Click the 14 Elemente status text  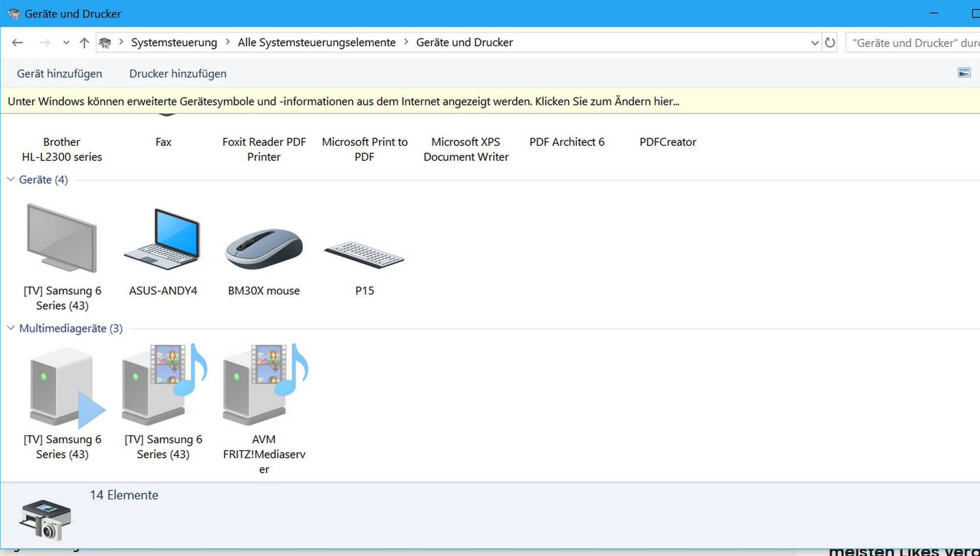click(124, 495)
